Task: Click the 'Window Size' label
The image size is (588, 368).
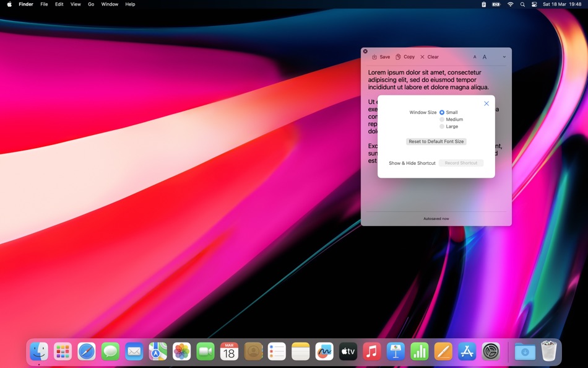Action: [x=423, y=112]
